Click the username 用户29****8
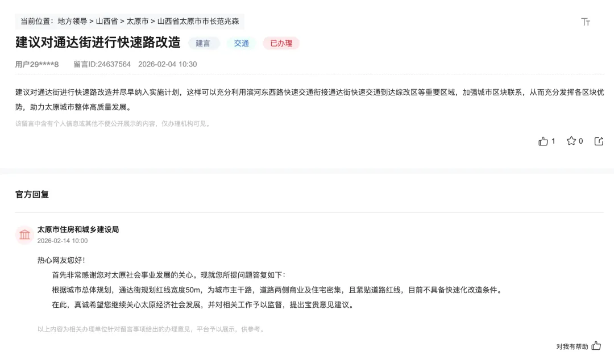This screenshot has height=364, width=614. point(37,64)
